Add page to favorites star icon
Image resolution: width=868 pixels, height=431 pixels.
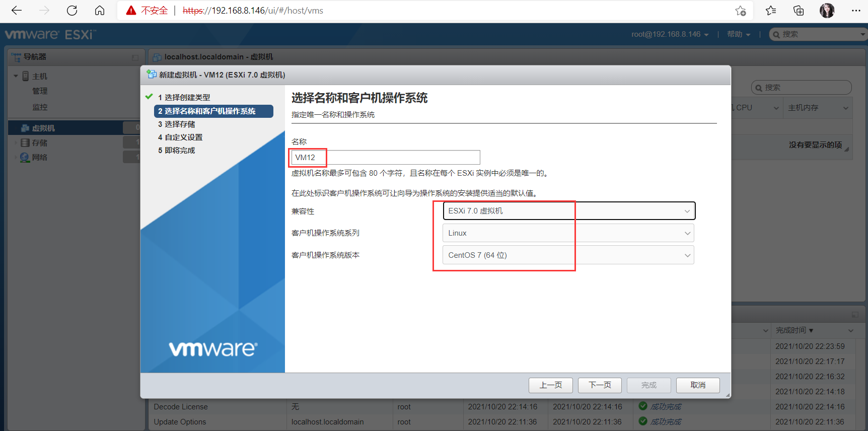740,11
